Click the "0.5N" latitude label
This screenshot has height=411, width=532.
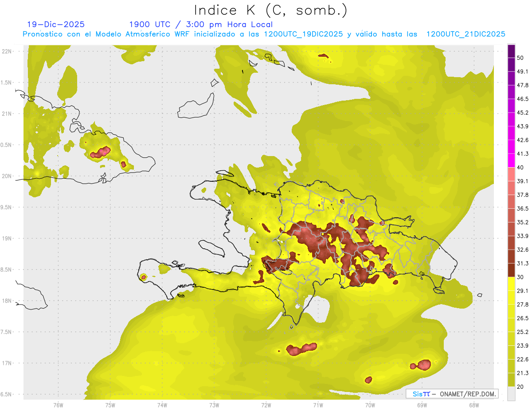pos(7,145)
